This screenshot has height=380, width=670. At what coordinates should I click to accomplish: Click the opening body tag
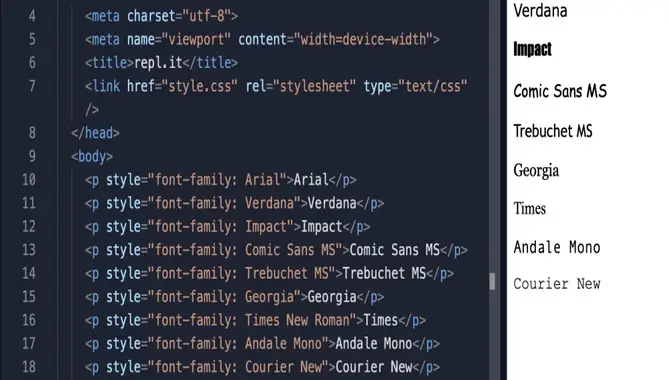92,156
